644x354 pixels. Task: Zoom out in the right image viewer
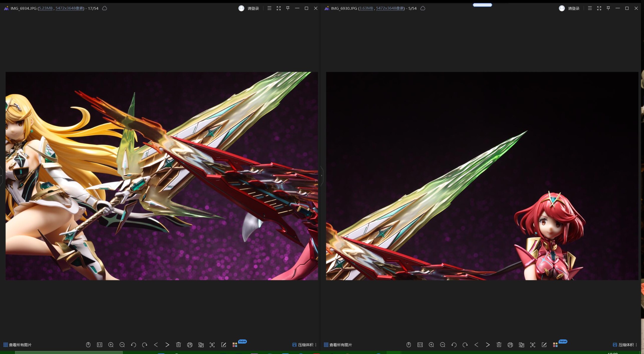[x=442, y=345]
